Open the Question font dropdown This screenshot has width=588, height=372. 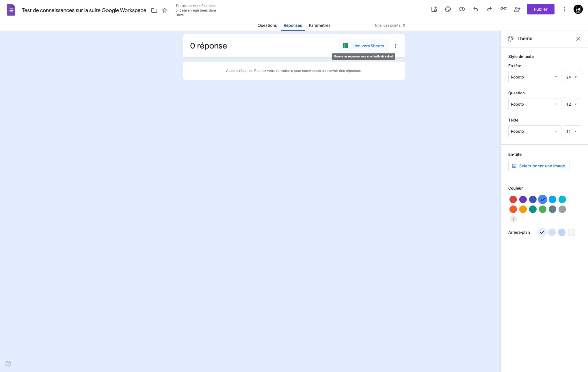coord(535,104)
